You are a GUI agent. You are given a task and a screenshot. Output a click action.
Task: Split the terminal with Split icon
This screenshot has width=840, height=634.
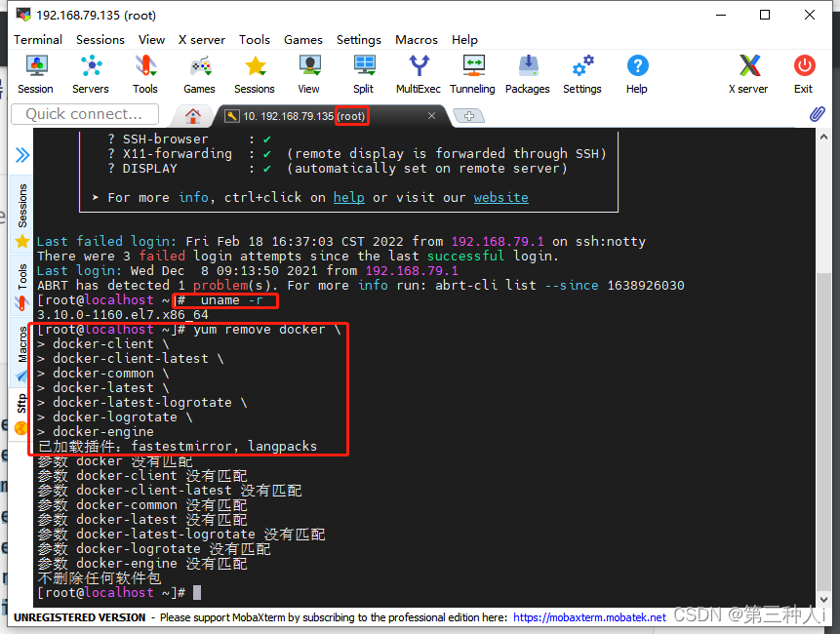364,74
